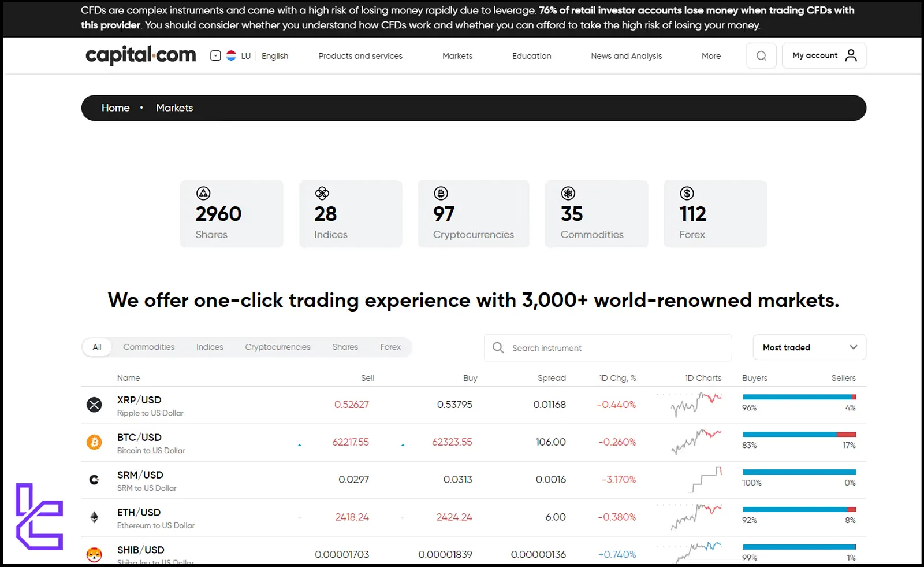Click the search instrument magnifier icon
The image size is (924, 567).
pos(498,347)
